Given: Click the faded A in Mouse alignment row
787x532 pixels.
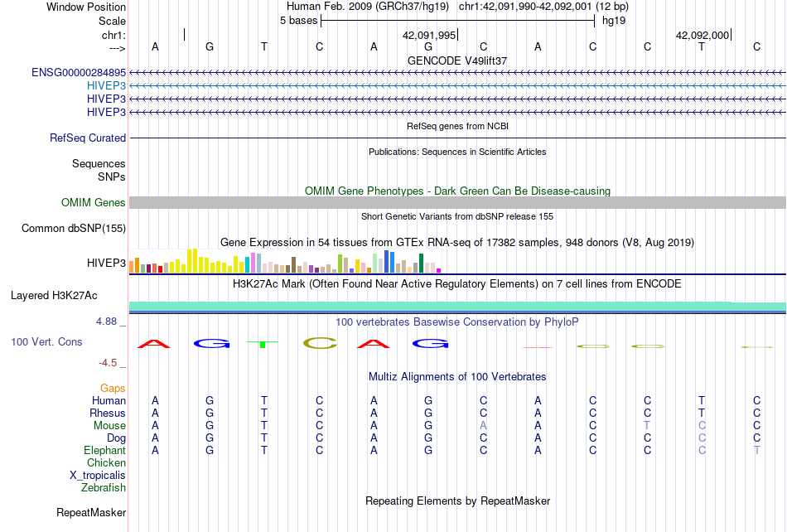Looking at the screenshot, I should (x=483, y=426).
